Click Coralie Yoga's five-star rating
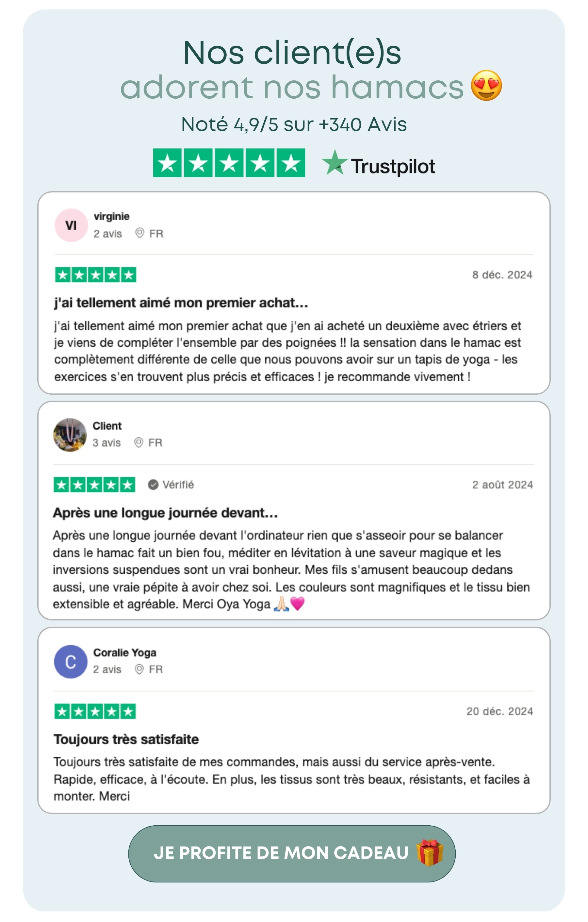This screenshot has height=922, width=588. pos(95,712)
